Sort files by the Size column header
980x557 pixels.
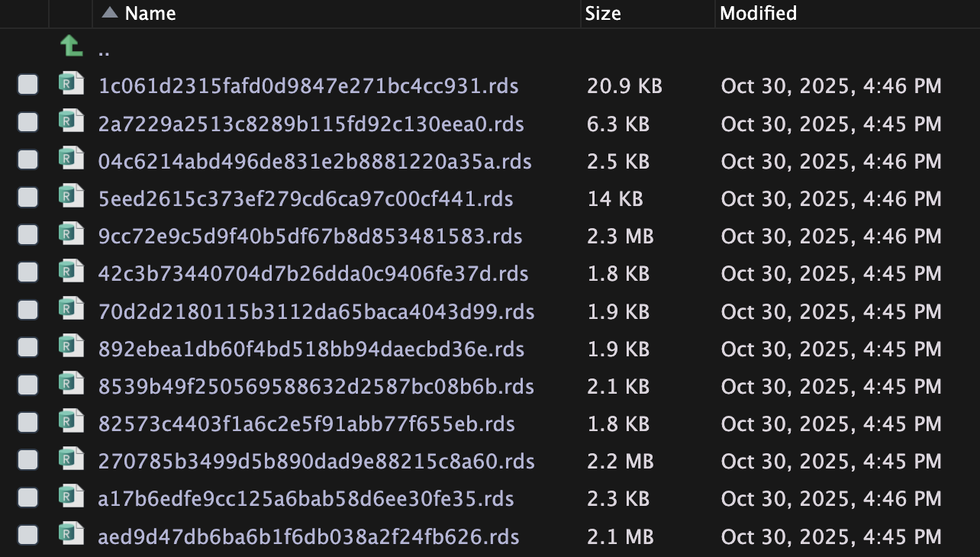click(x=603, y=13)
